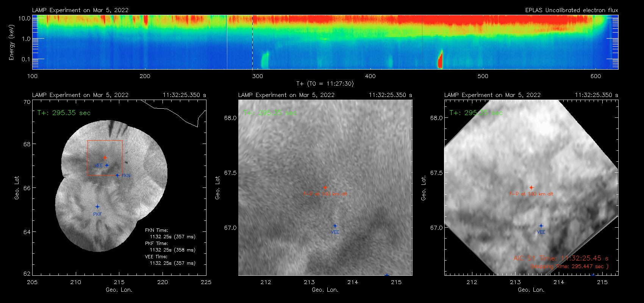644x303 pixels.
Task: Click the red 'F-P at 100 km alt' marker in the right image
Action: (x=531, y=187)
